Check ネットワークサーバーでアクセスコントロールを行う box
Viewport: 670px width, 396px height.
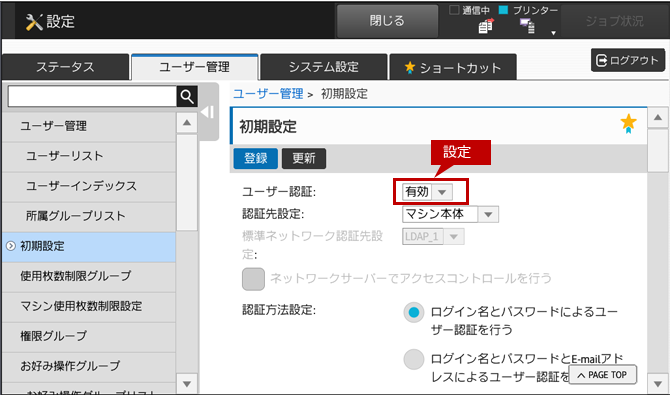click(x=253, y=279)
